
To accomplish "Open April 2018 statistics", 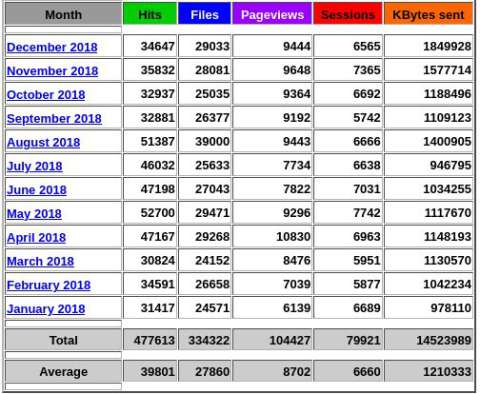I will (x=36, y=237).
